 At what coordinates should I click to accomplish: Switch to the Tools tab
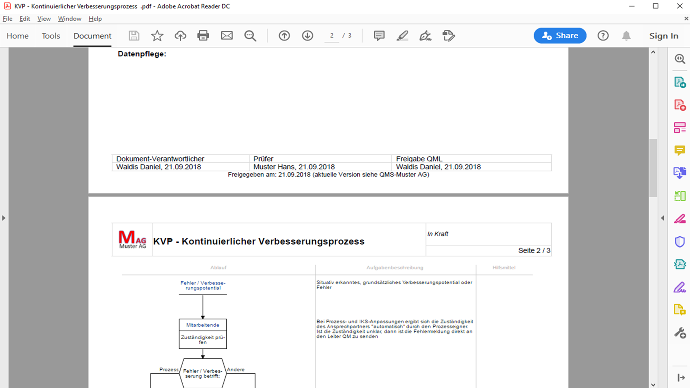[51, 36]
